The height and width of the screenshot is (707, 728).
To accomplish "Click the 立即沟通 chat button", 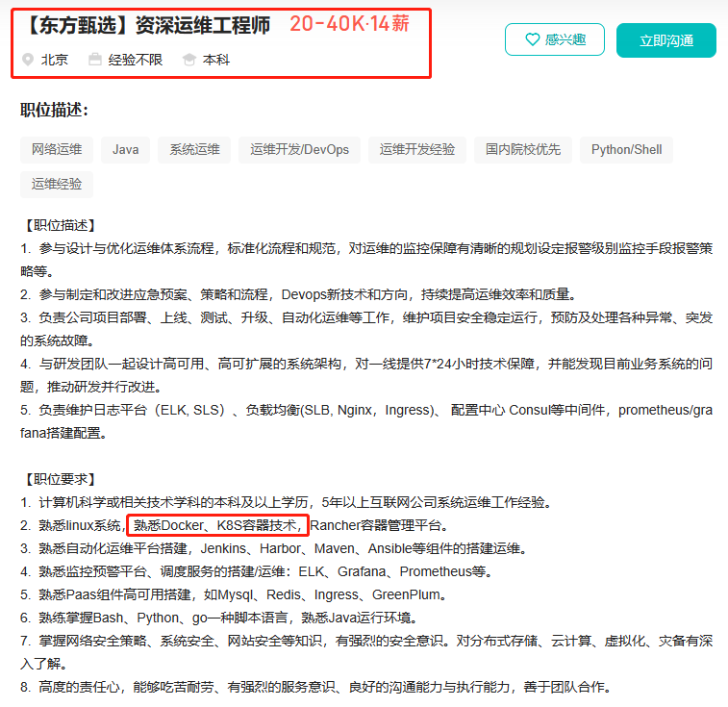I will click(666, 40).
